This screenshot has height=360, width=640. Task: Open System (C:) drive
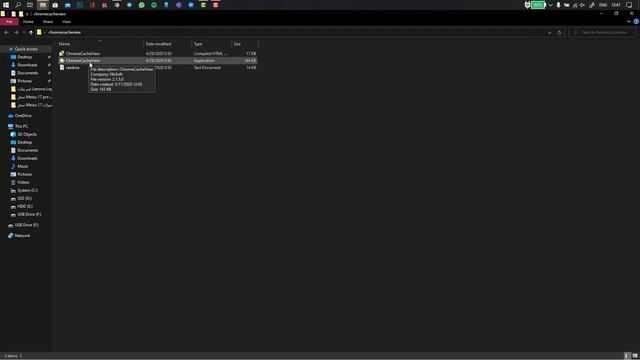(27, 191)
